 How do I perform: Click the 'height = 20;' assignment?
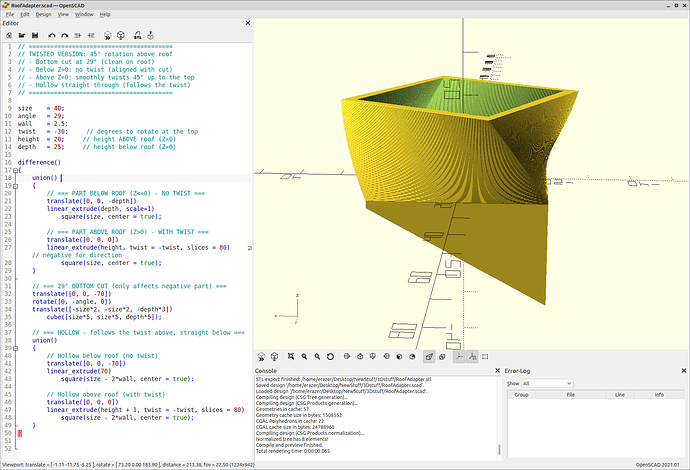pyautogui.click(x=41, y=139)
